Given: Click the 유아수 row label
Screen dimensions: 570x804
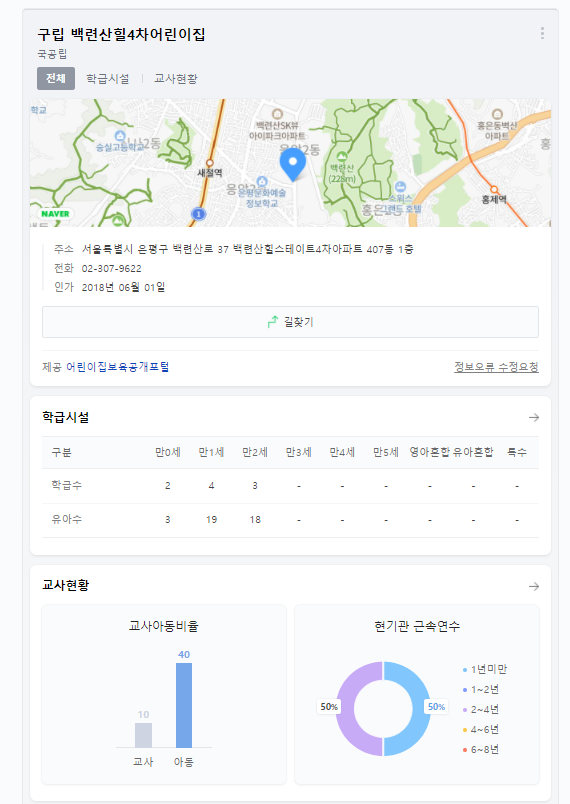Looking at the screenshot, I should (67, 519).
